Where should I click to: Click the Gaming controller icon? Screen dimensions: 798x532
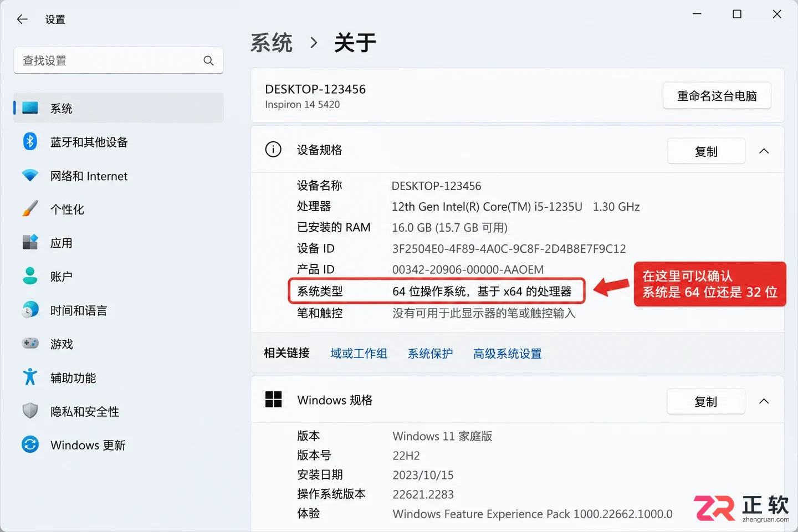click(30, 344)
